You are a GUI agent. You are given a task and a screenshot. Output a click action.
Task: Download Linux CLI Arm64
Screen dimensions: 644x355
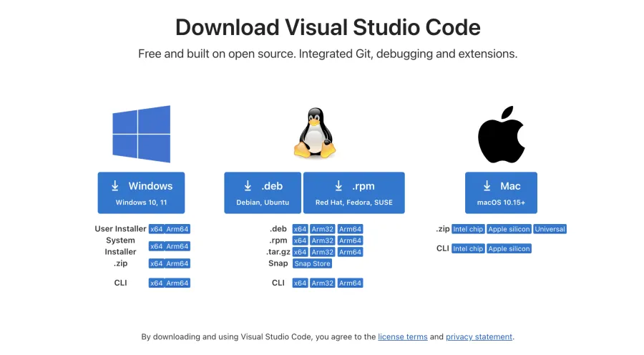(351, 283)
